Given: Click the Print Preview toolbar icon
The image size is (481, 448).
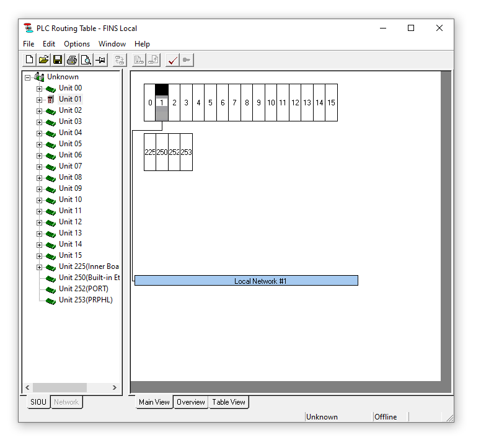Looking at the screenshot, I should (86, 59).
